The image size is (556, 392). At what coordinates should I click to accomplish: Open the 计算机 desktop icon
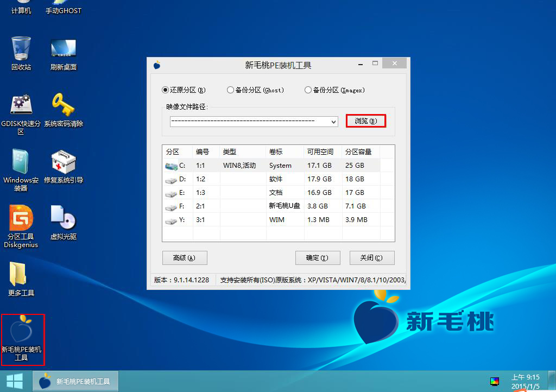point(21,7)
